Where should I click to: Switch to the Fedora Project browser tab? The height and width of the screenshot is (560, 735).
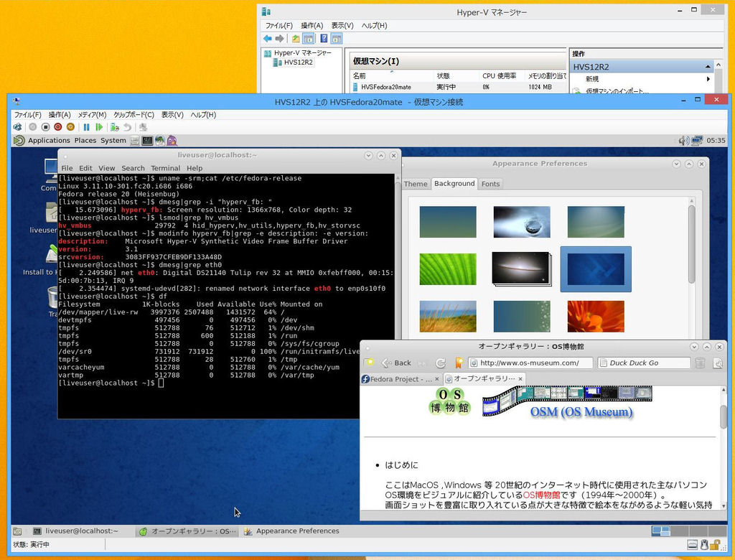[x=401, y=379]
